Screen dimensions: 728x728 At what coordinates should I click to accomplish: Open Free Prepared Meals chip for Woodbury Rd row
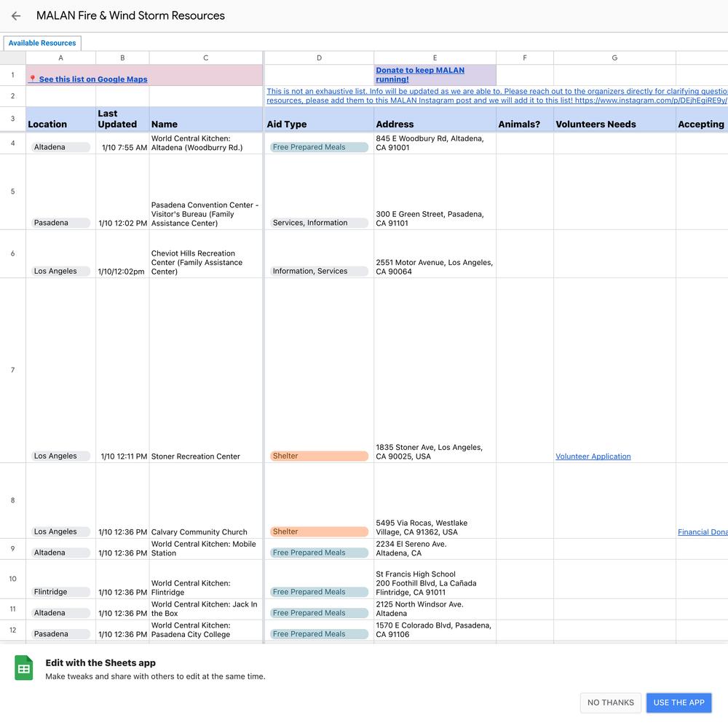coord(319,147)
